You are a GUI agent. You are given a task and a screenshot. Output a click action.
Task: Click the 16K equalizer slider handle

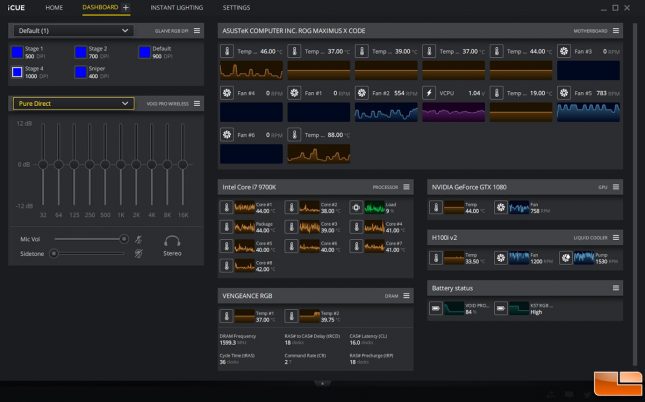183,165
